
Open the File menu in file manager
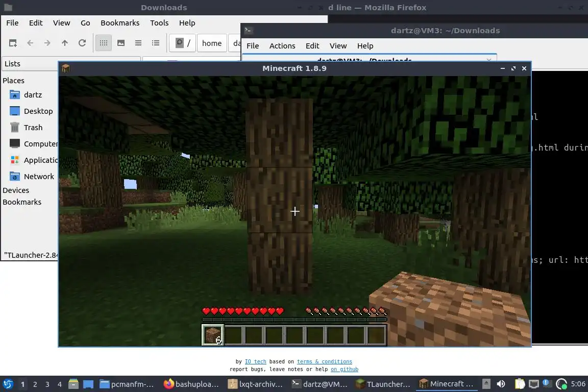click(12, 23)
